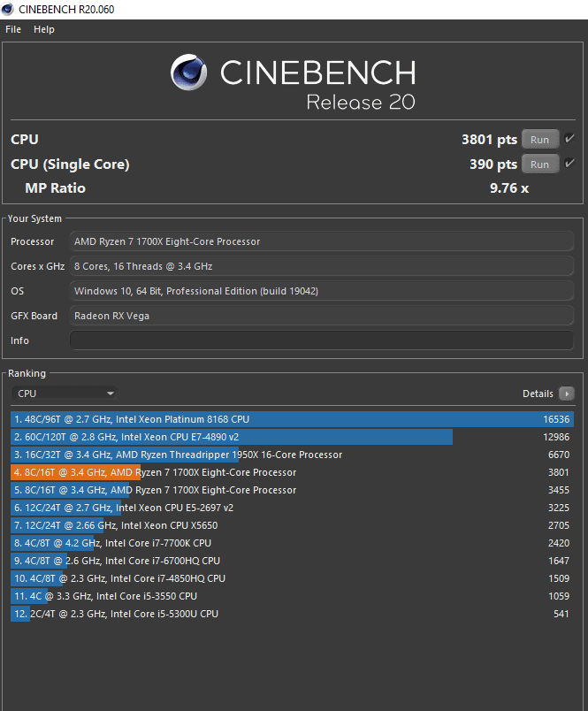Select the Core i7-7700K ranking row
Screen dimensions: 588x711
(292, 543)
